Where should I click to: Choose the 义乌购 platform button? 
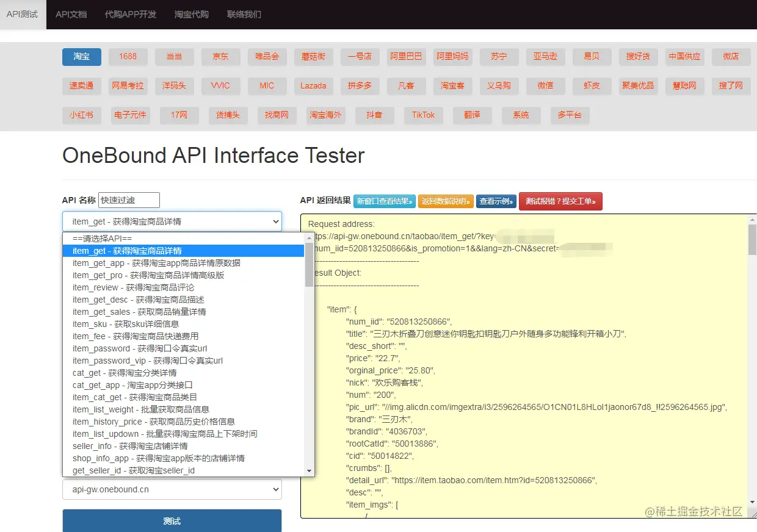click(x=499, y=86)
